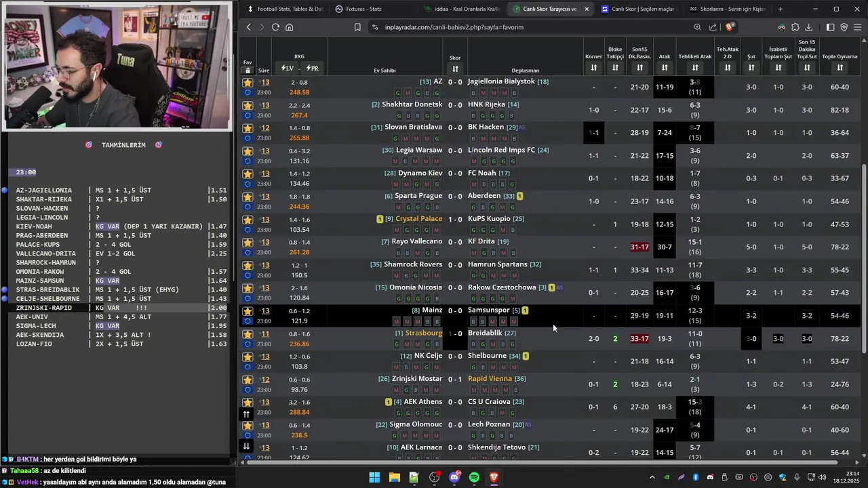Open the Brave main hamburger menu

coord(858,27)
